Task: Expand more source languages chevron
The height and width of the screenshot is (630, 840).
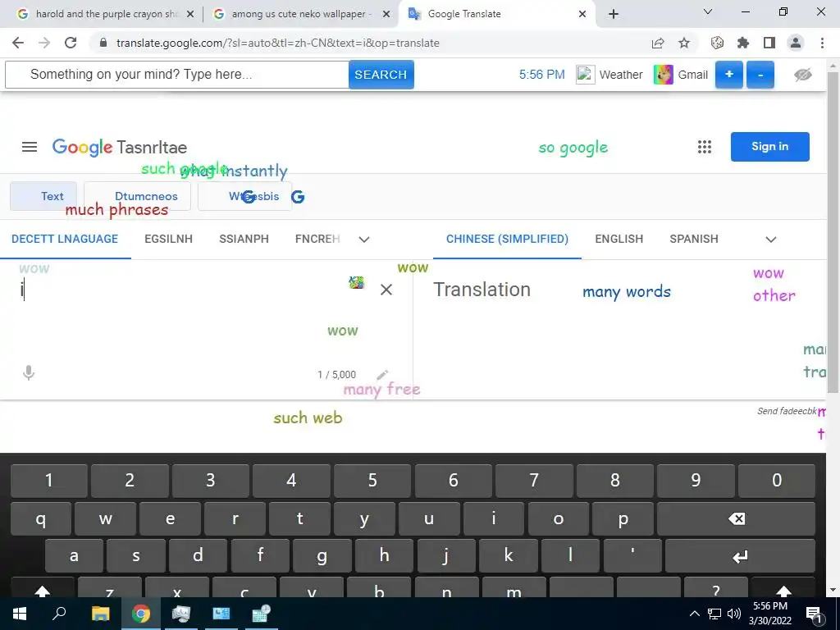Action: (x=364, y=240)
